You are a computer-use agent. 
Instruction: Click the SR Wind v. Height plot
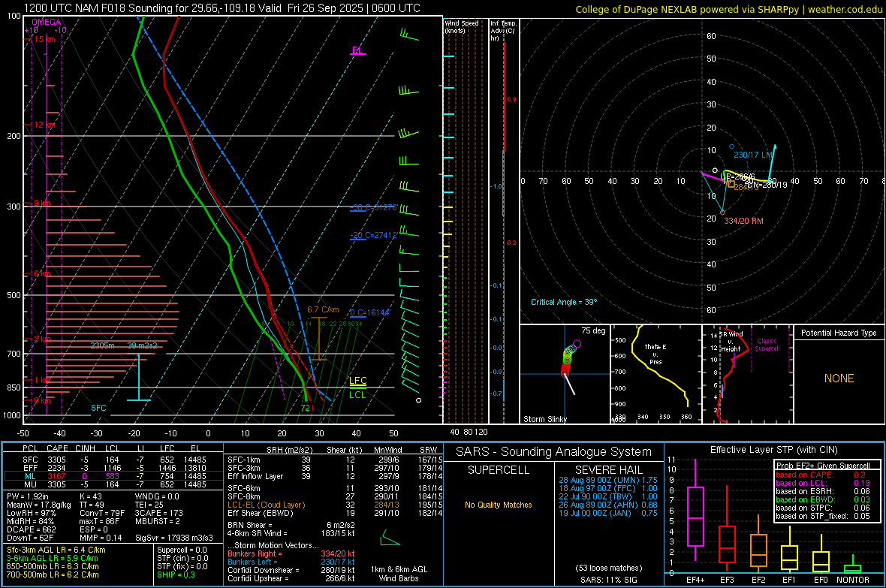tap(747, 374)
